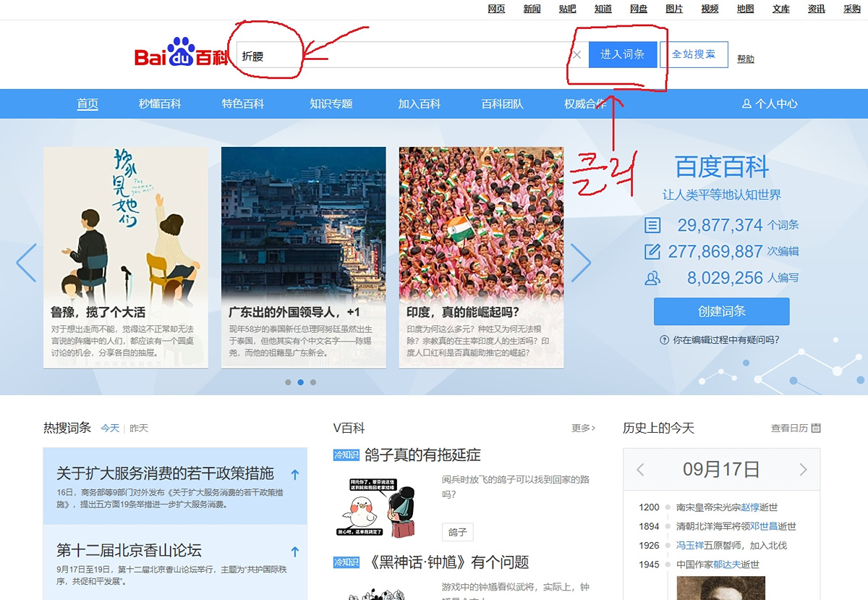868x600 pixels.
Task: Click the 进入词条 button
Action: pyautogui.click(x=623, y=54)
